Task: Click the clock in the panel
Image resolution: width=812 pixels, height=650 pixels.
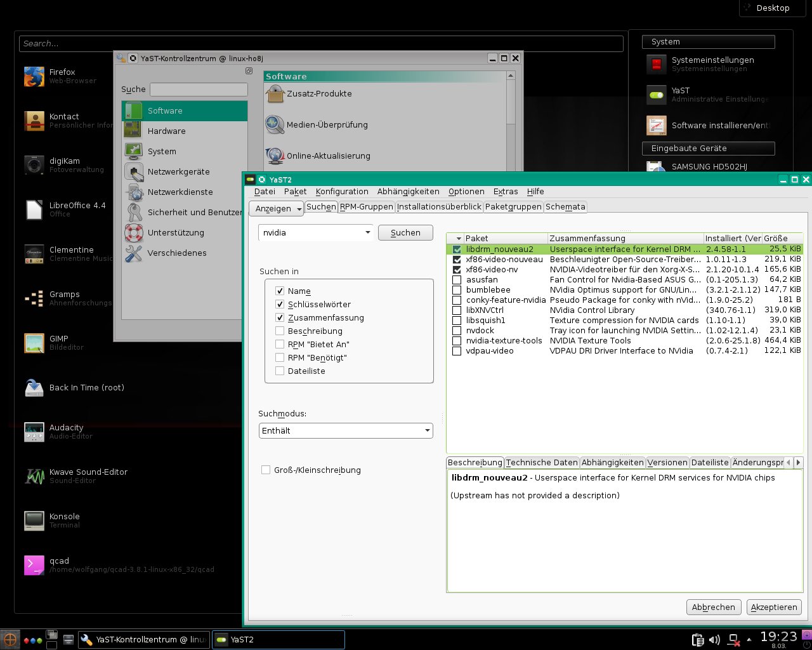Action: 778,637
